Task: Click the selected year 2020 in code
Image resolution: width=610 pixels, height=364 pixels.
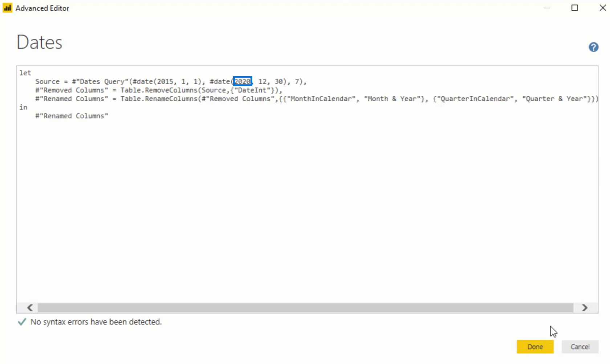Action: pos(242,81)
